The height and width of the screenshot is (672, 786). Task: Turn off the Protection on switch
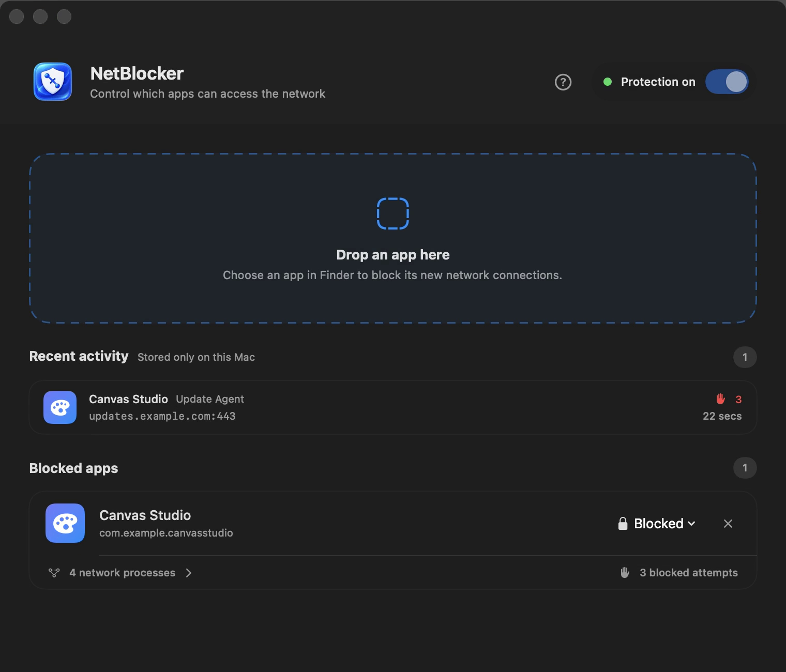coord(727,82)
